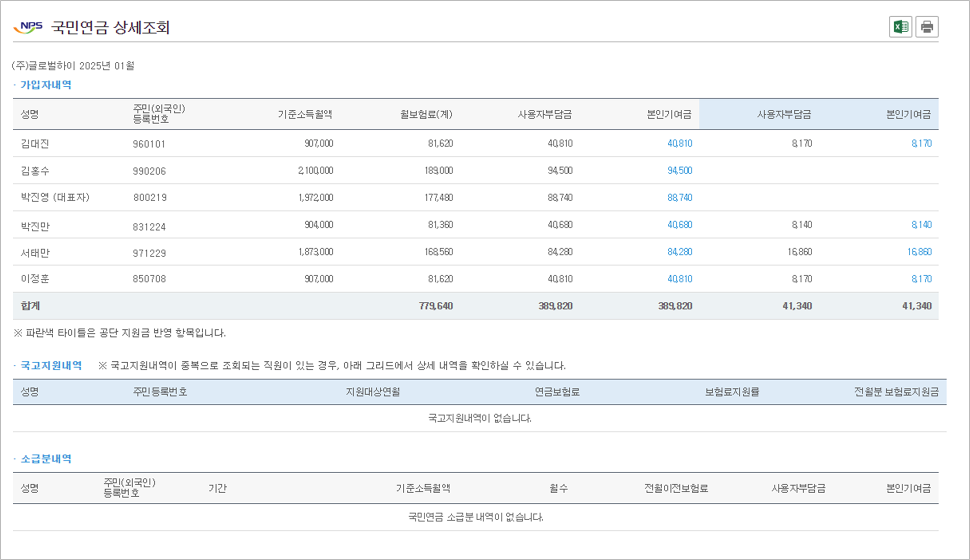Click the 국고지원내역 section heading
Image resolution: width=970 pixels, height=560 pixels.
click(51, 366)
